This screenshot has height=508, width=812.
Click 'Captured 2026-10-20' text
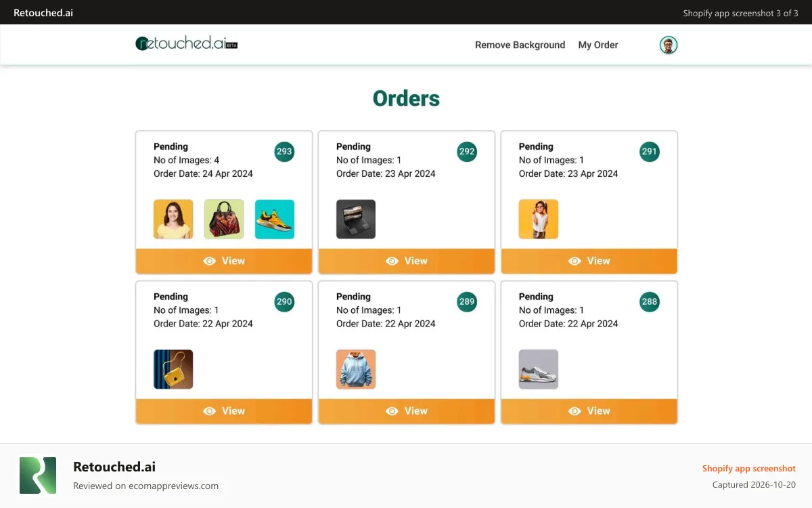click(x=754, y=484)
